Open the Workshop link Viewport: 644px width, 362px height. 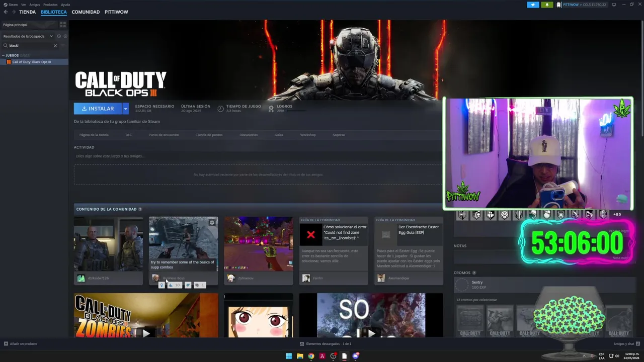click(308, 135)
